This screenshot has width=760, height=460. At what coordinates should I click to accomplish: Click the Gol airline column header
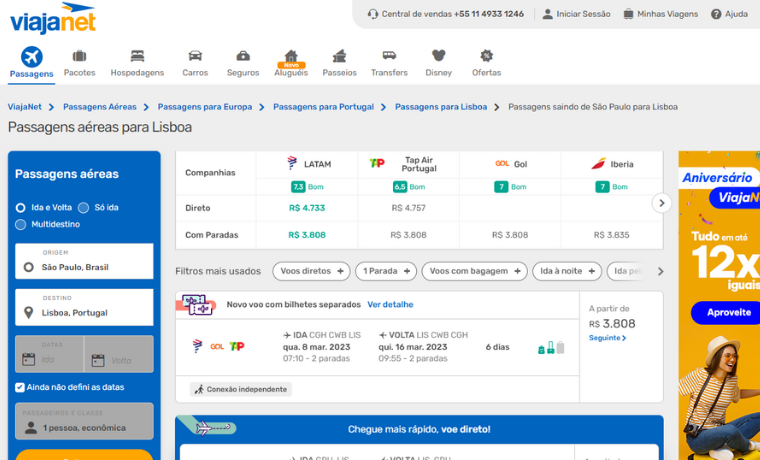click(x=510, y=164)
